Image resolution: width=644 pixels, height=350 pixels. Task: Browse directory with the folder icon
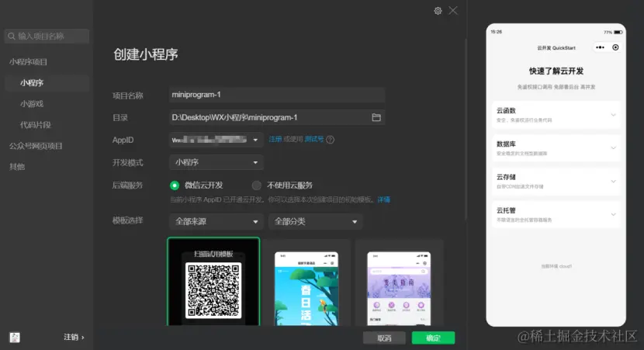pos(376,117)
